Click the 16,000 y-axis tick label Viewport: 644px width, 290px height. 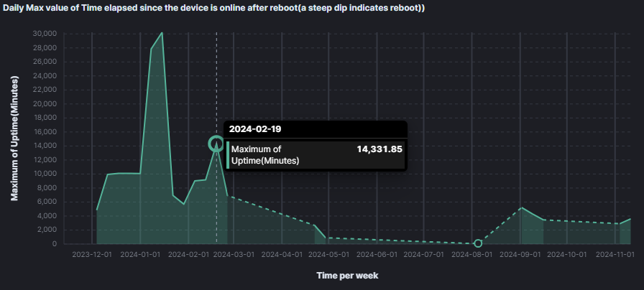pyautogui.click(x=44, y=131)
